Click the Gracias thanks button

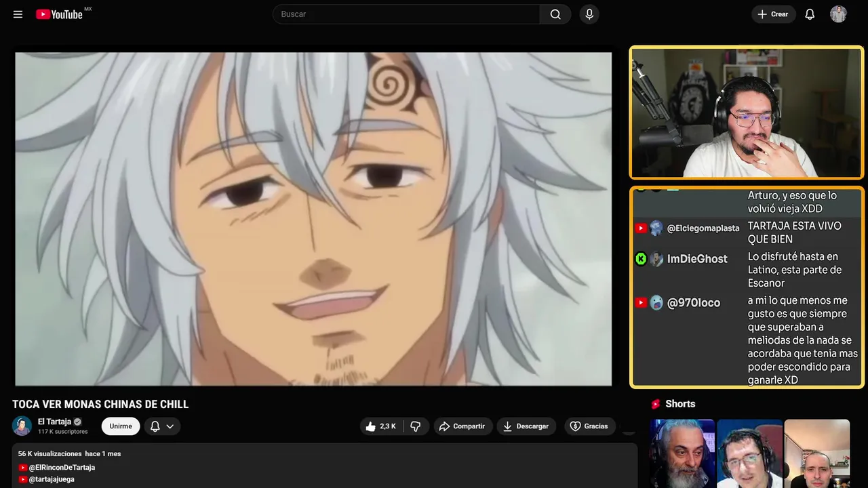tap(589, 426)
